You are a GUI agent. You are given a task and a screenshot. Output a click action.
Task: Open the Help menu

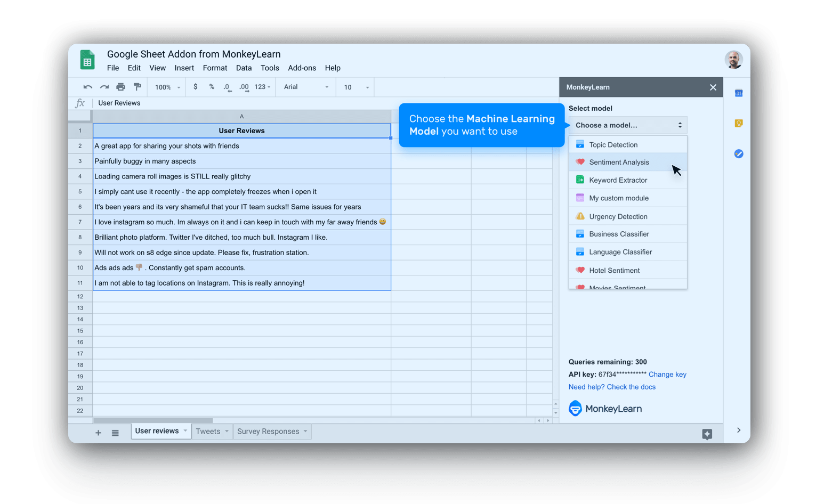(x=333, y=68)
